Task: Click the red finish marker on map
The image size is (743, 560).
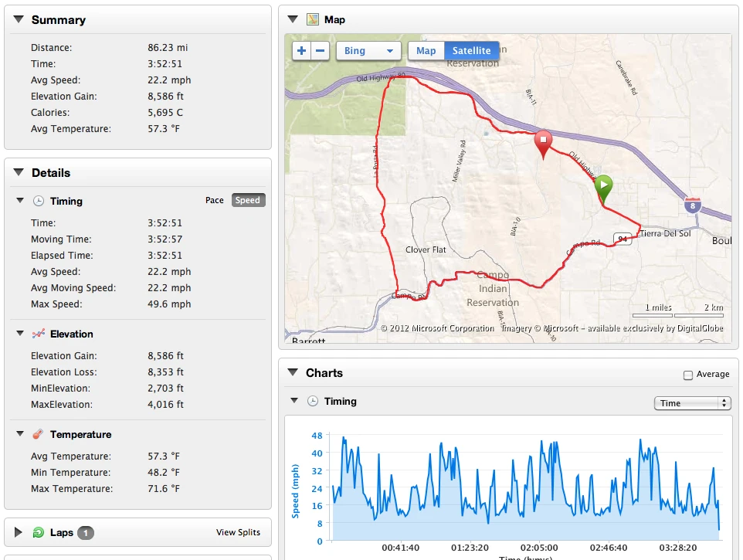Action: [x=543, y=142]
